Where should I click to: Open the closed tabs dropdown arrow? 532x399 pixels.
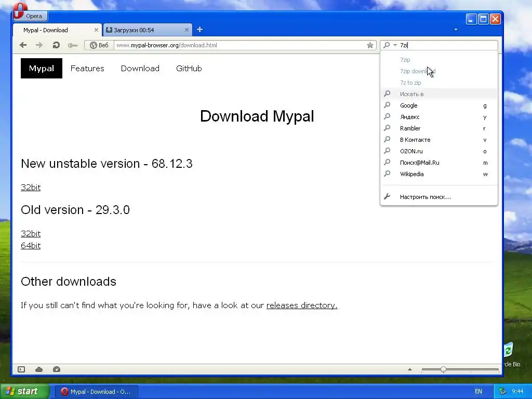coord(456,30)
